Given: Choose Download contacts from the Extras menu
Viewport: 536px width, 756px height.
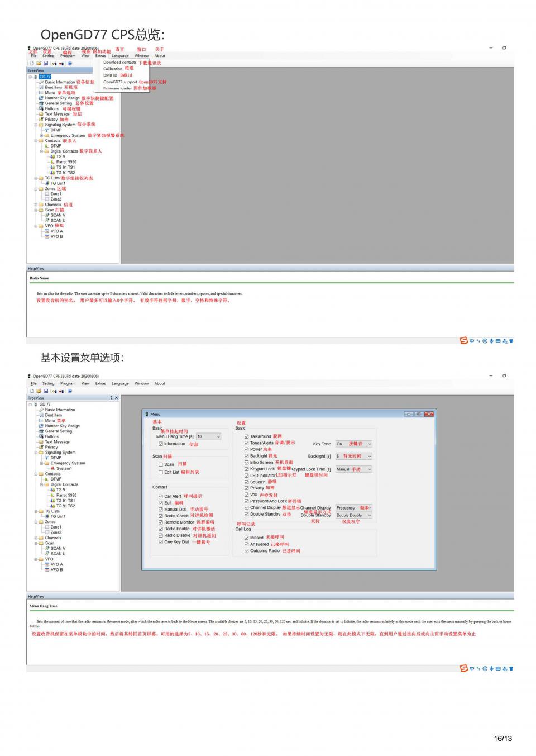Looking at the screenshot, I should click(x=119, y=63).
